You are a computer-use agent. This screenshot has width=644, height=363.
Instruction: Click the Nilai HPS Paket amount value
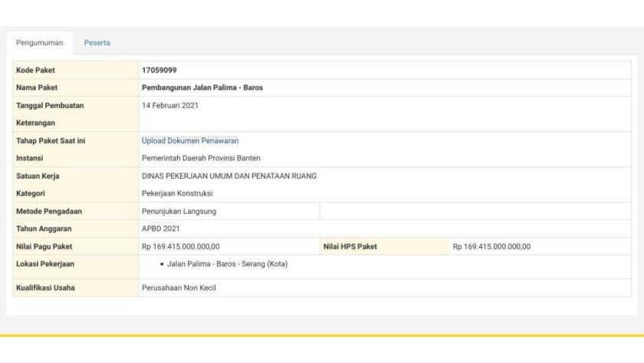click(x=491, y=246)
